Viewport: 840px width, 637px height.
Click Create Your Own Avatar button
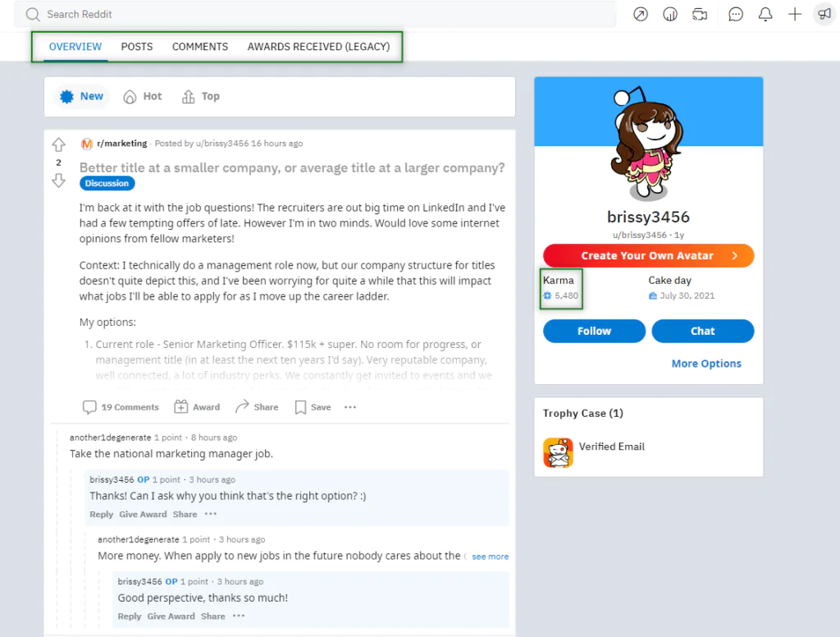648,256
